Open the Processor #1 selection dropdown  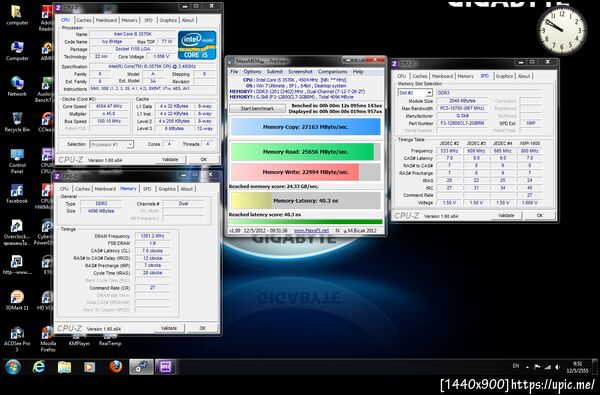[x=111, y=144]
